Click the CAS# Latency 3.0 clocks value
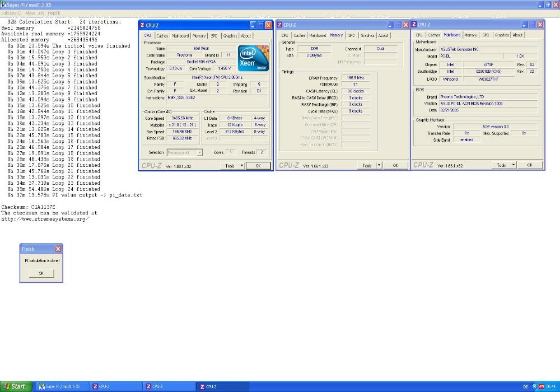The width and height of the screenshot is (560, 392). (x=356, y=91)
